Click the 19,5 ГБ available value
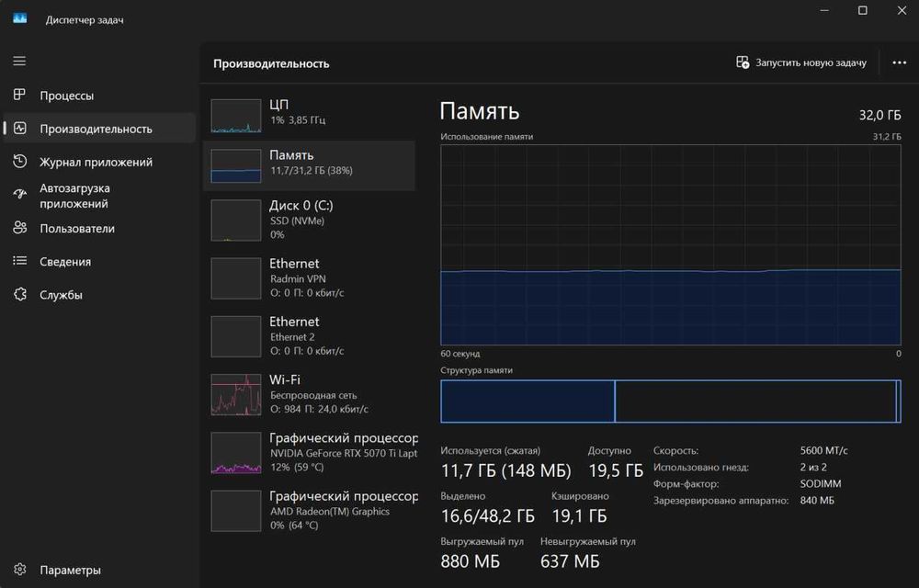 [616, 470]
